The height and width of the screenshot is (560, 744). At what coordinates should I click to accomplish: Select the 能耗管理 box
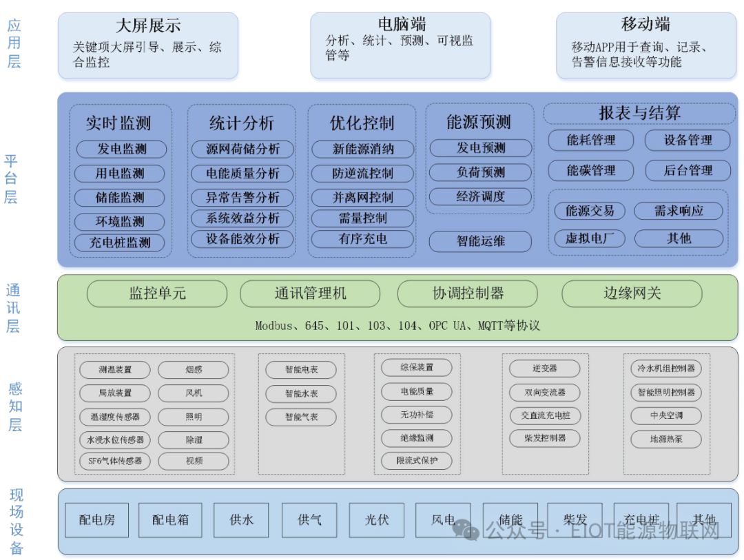pyautogui.click(x=591, y=140)
